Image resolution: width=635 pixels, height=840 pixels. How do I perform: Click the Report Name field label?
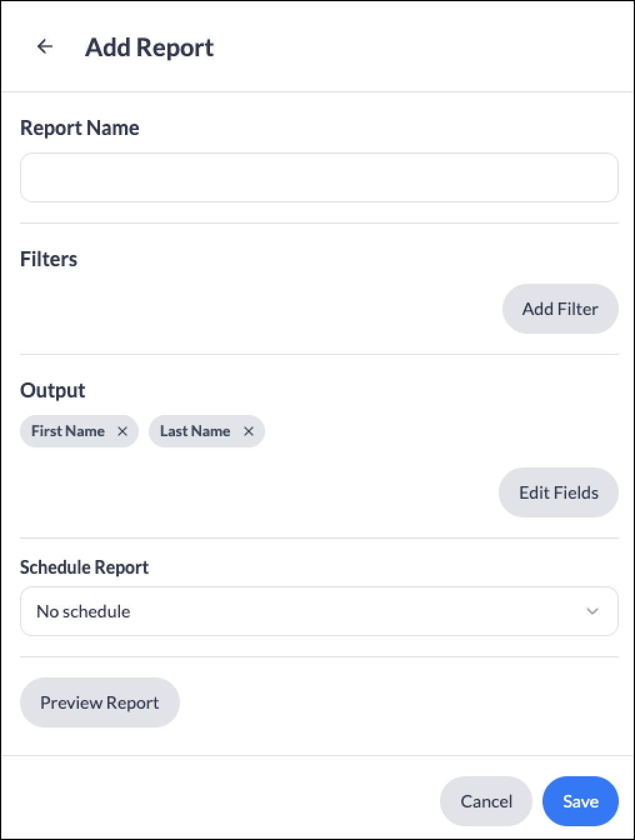tap(80, 127)
